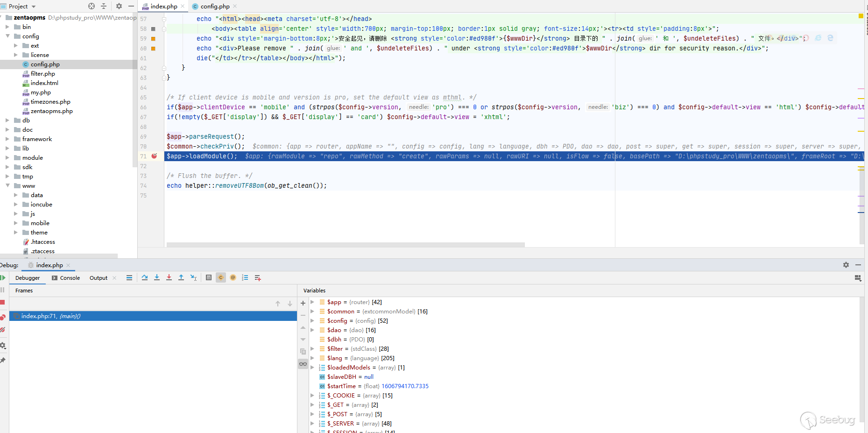
Task: Toggle the @ annotation button in debugger toolbar
Action: 233,277
